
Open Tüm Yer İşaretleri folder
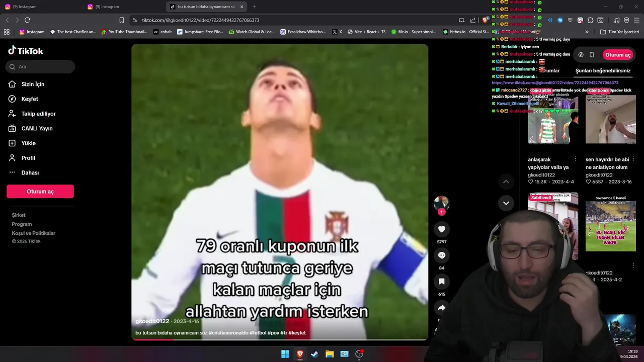pos(619,32)
